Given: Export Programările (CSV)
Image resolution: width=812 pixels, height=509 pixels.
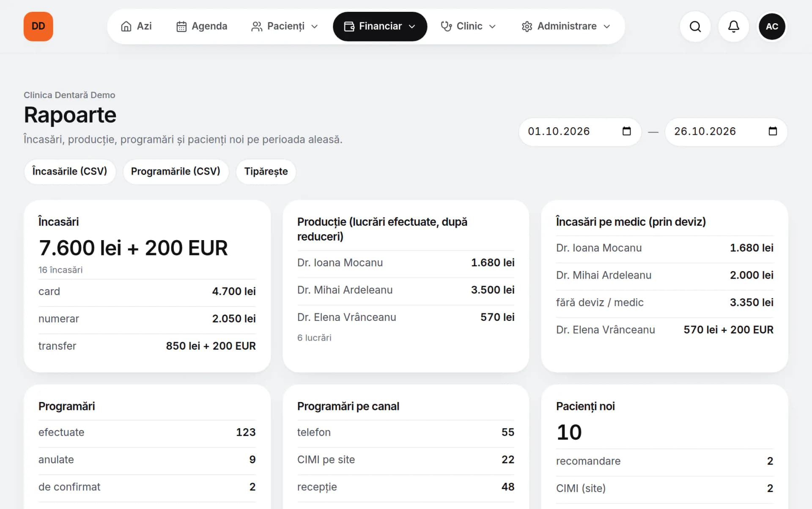Looking at the screenshot, I should [x=176, y=171].
